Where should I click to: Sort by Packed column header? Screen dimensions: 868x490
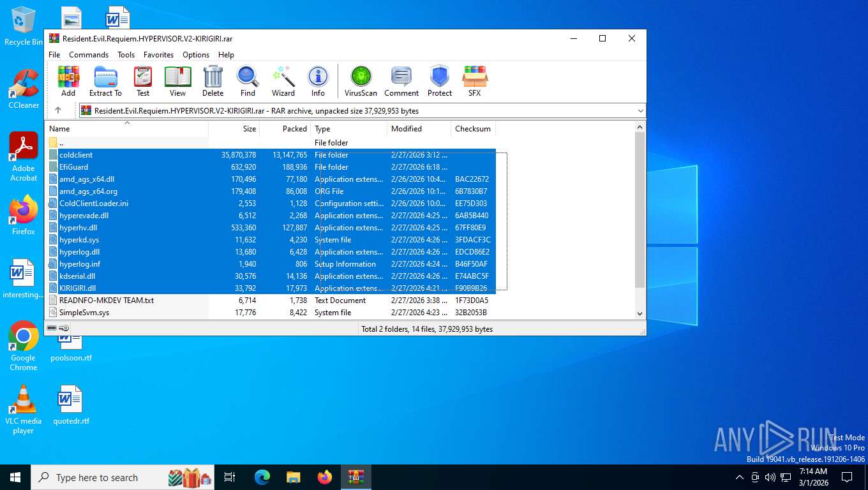pos(285,129)
